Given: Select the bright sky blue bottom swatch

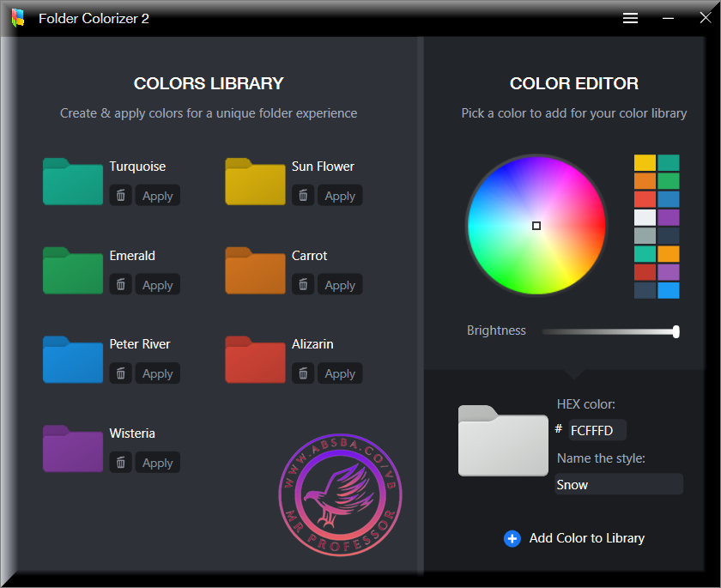Looking at the screenshot, I should click(x=668, y=290).
